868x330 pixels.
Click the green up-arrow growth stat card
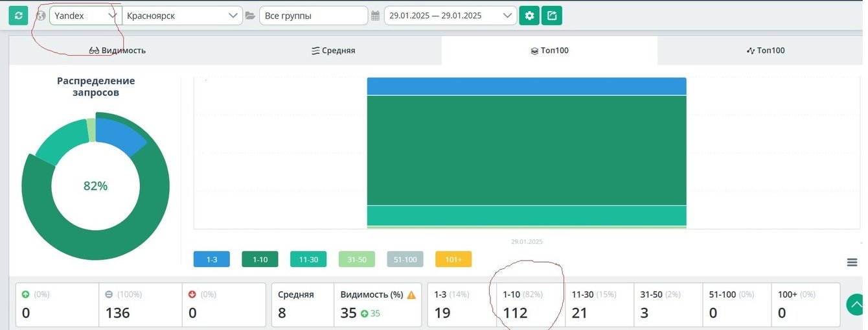(x=57, y=305)
